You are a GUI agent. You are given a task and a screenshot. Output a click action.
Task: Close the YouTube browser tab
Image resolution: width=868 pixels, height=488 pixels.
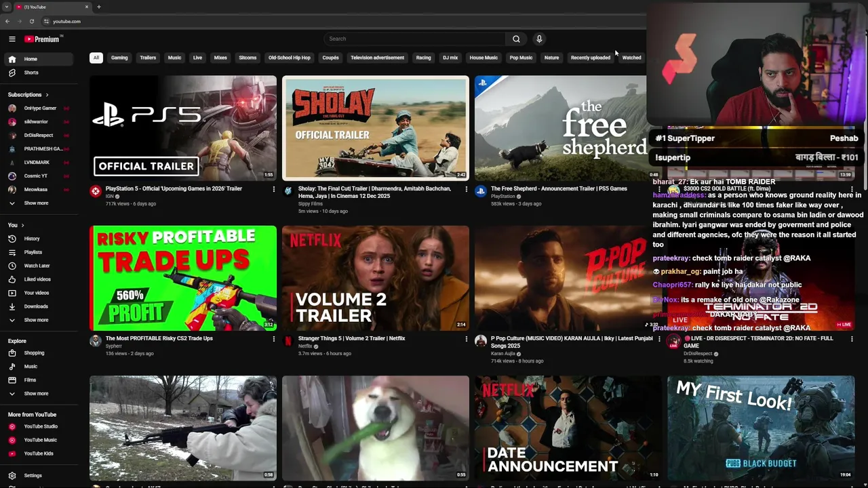coord(87,7)
